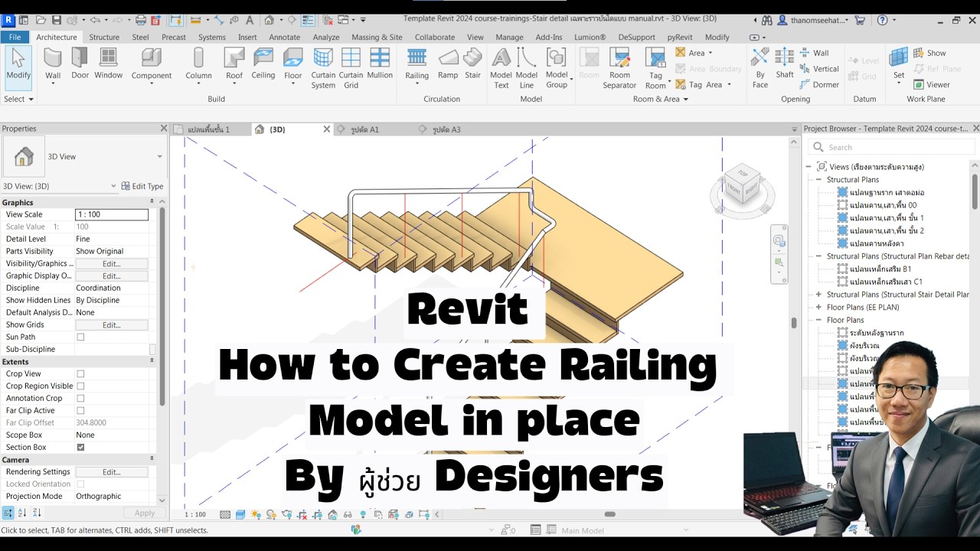Select the Stair tool
The height and width of the screenshot is (551, 980).
473,64
